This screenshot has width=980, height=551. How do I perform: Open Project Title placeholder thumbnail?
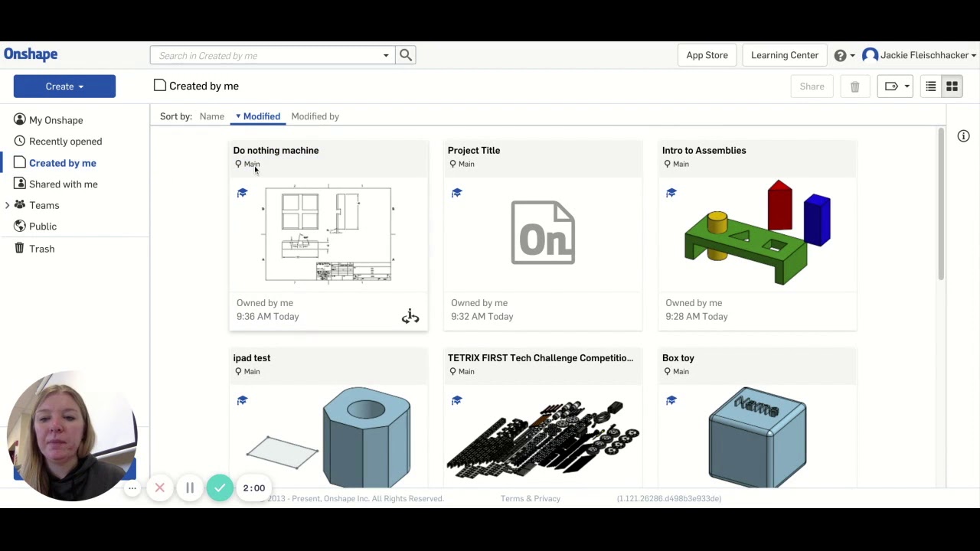coord(543,233)
